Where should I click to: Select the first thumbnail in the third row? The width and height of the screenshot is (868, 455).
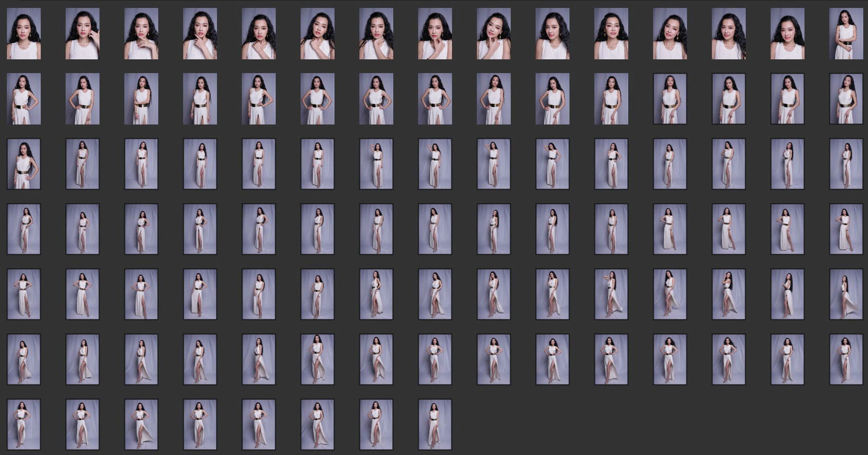(24, 164)
